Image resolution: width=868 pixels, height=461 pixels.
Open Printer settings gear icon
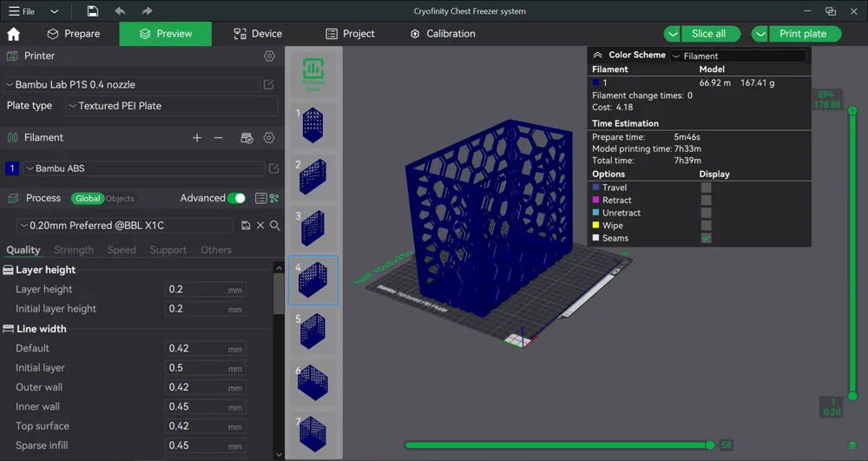point(269,56)
